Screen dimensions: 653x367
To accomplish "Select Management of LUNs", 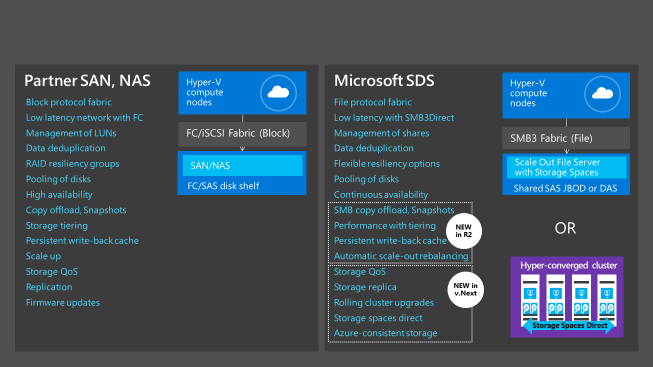I will (71, 133).
